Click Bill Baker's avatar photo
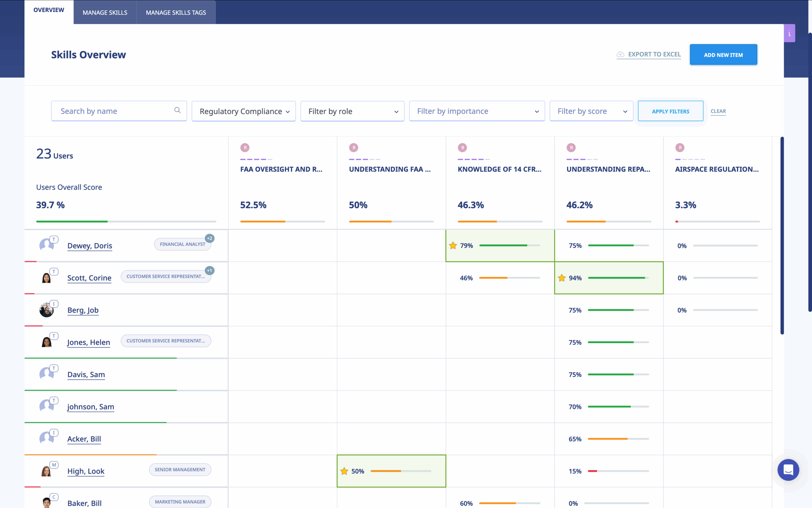The width and height of the screenshot is (812, 508). click(x=46, y=503)
